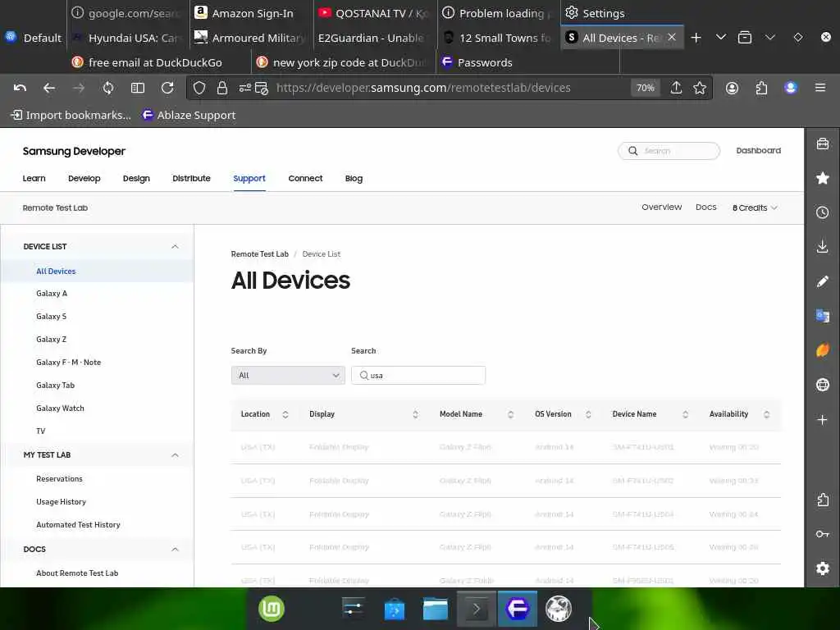Open Import bookmarks toolbar item
Screen dimensions: 840x630
(x=71, y=115)
